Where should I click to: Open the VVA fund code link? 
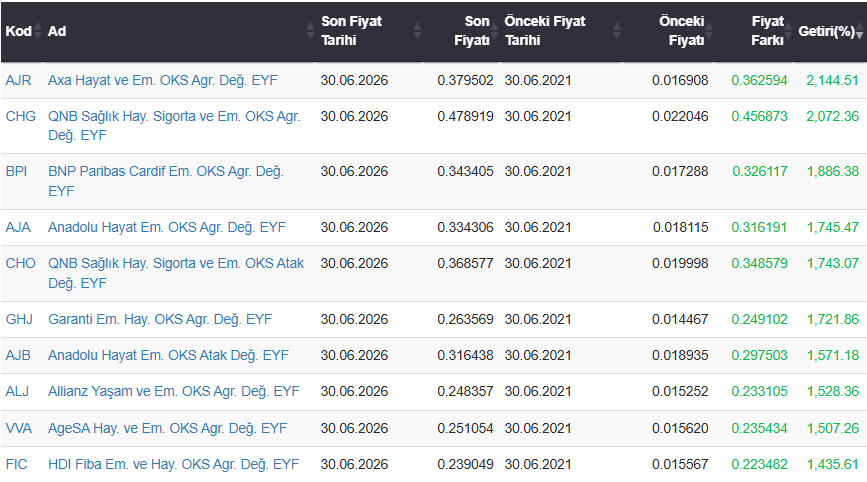pos(19,428)
